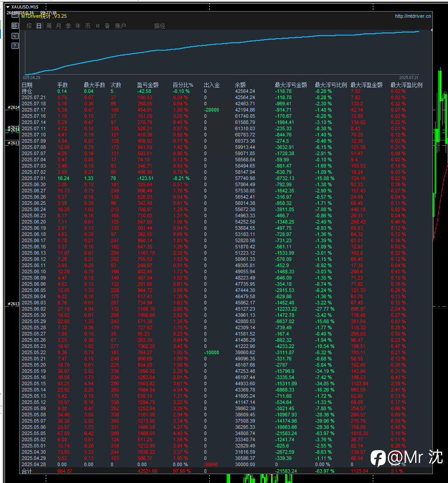
Task: Click the 日期 column header
Action: click(27, 85)
